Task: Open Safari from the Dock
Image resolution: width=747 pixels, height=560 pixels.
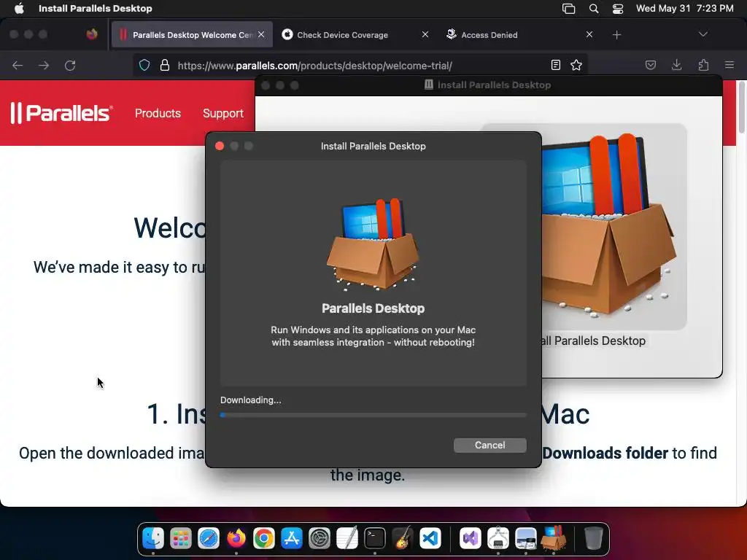Action: 209,539
